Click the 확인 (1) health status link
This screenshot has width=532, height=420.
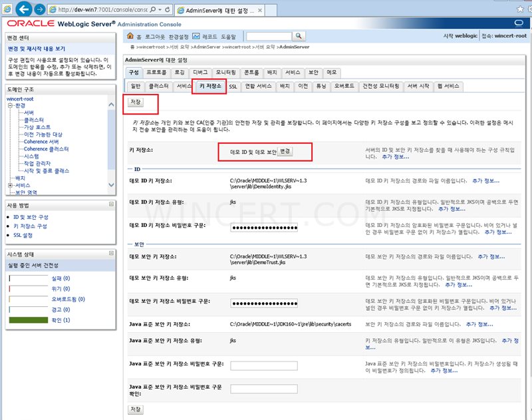(61, 320)
